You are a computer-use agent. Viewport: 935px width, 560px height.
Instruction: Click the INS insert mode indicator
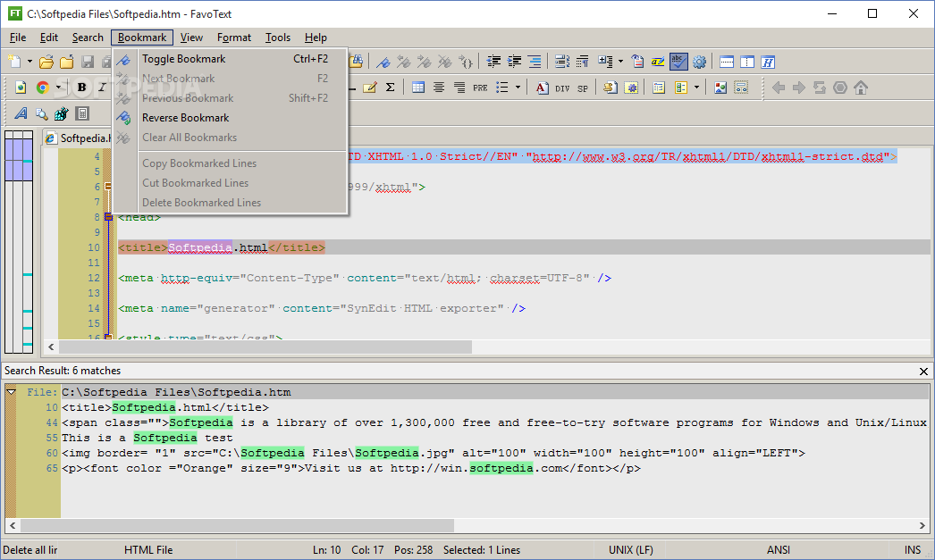[913, 550]
